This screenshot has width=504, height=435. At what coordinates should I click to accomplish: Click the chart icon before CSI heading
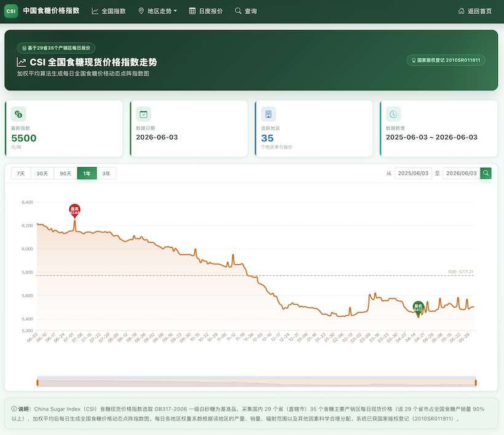pyautogui.click(x=22, y=62)
